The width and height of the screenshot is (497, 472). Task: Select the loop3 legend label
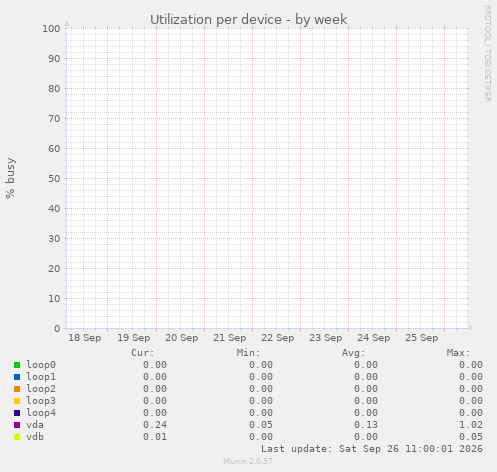coord(41,401)
